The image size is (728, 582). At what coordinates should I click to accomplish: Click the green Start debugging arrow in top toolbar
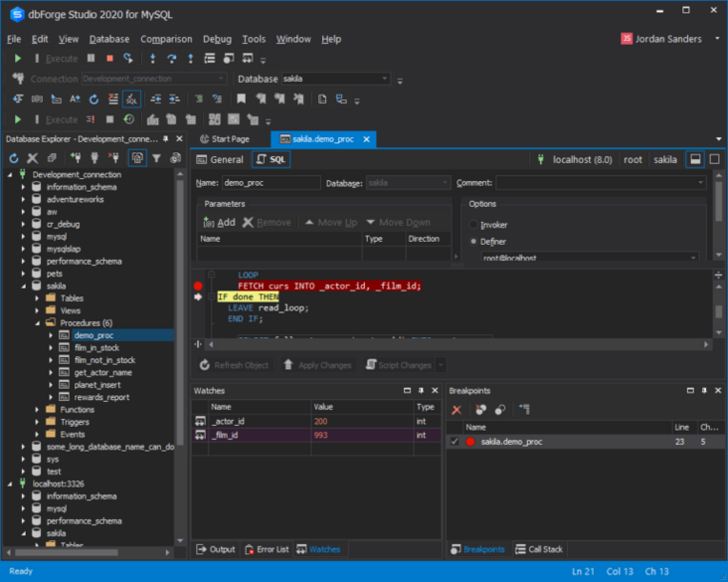(17, 59)
